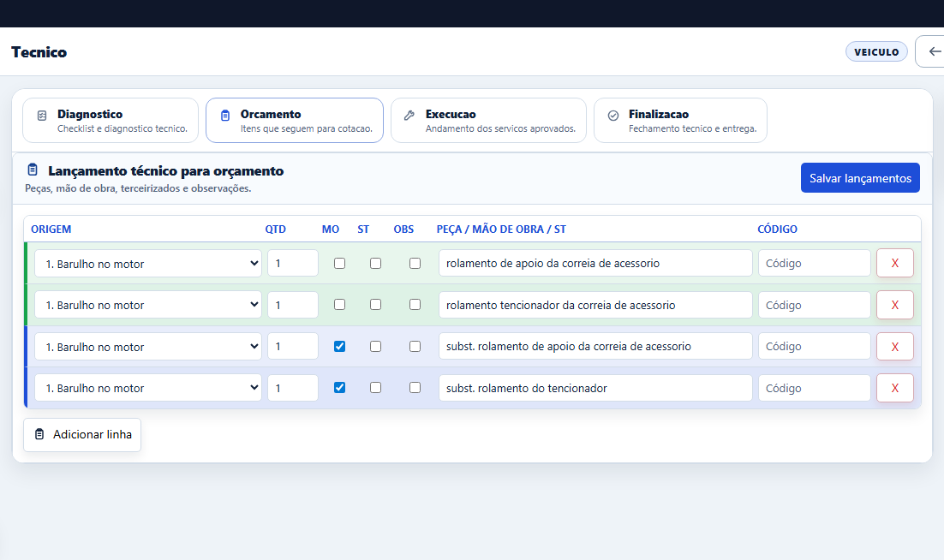Viewport: 944px width, 560px height.
Task: Click QTD field of 'rolamento de apoio' row
Action: pyautogui.click(x=293, y=264)
